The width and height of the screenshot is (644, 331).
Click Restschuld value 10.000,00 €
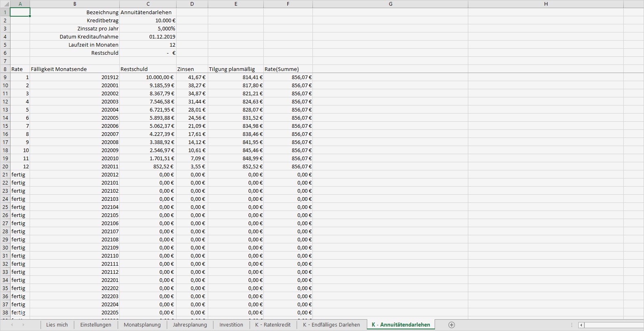point(148,77)
